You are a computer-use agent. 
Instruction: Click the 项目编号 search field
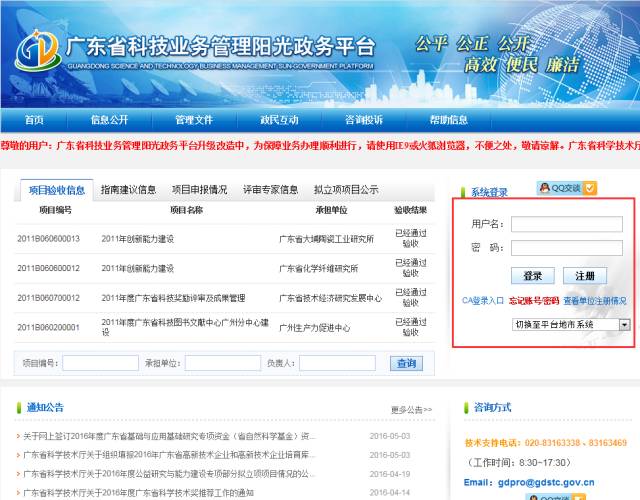tap(100, 363)
